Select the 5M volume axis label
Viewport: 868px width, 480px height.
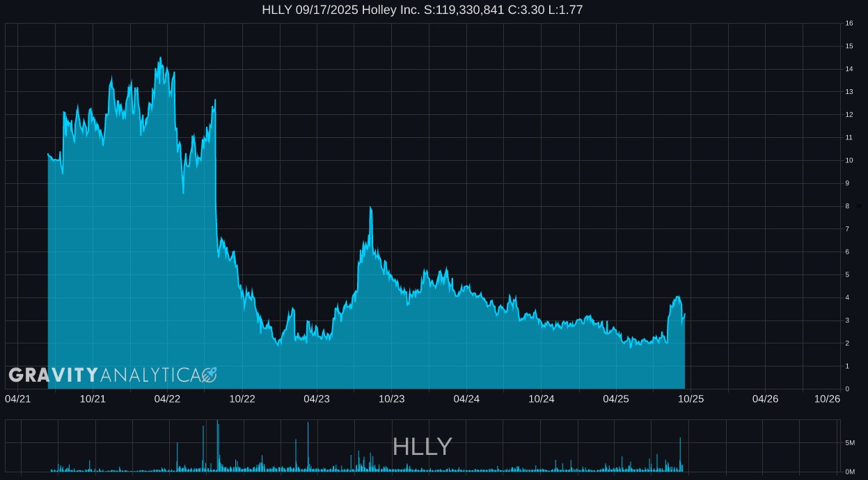pyautogui.click(x=850, y=442)
